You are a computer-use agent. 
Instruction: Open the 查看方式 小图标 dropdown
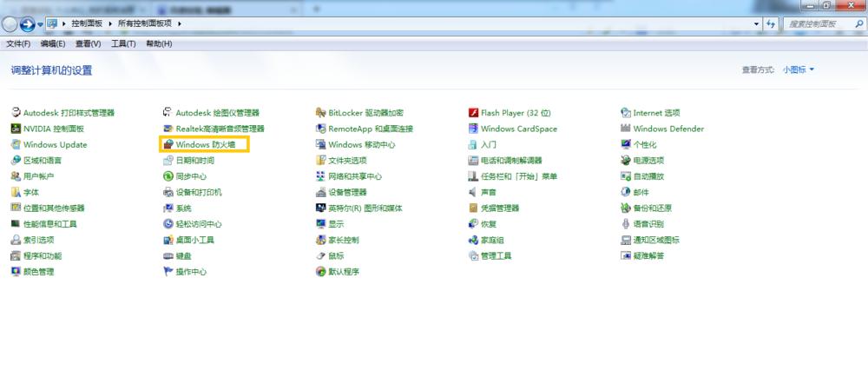(799, 69)
